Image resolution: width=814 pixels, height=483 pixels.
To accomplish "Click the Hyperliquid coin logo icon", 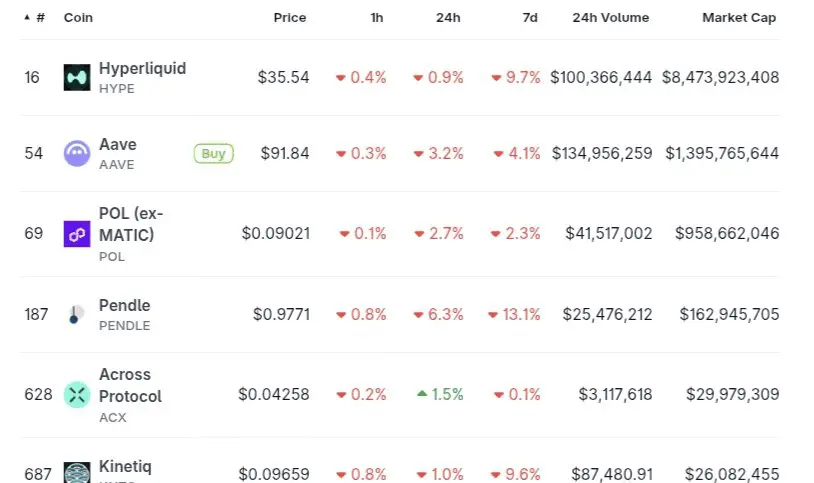I will tap(77, 78).
